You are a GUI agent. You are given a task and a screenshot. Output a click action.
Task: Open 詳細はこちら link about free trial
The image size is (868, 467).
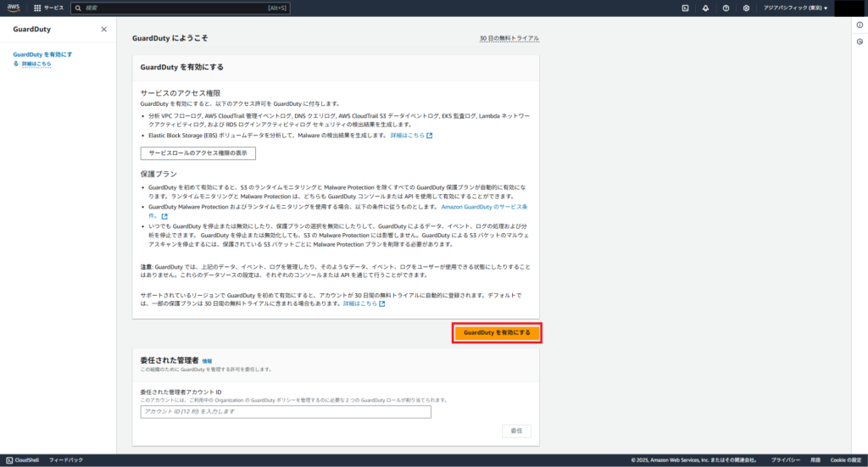(x=364, y=303)
